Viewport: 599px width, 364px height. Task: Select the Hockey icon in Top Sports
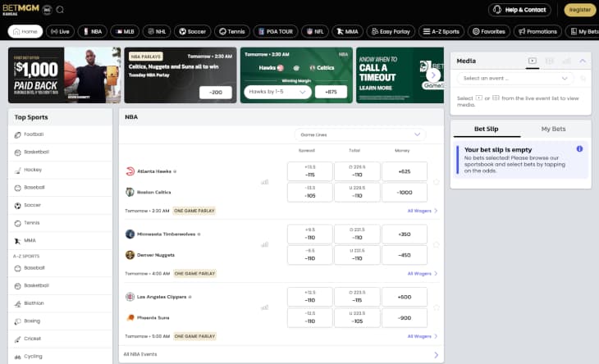[x=17, y=171]
